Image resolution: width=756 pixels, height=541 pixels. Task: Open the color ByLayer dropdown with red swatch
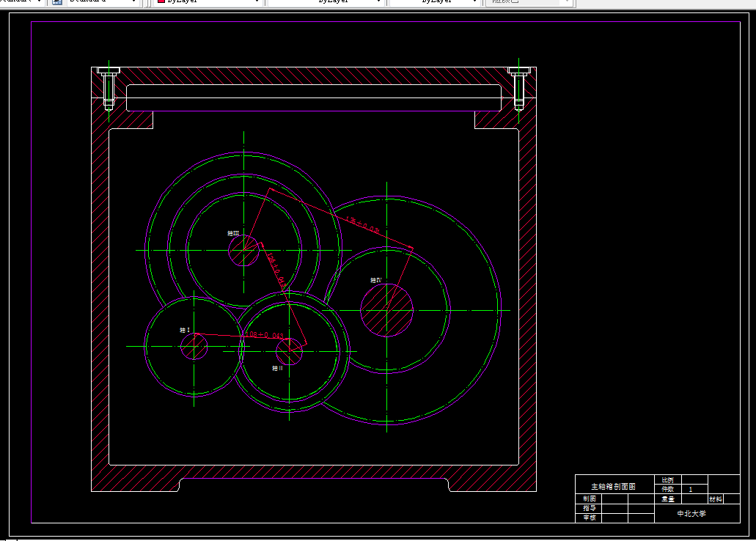coord(209,1)
